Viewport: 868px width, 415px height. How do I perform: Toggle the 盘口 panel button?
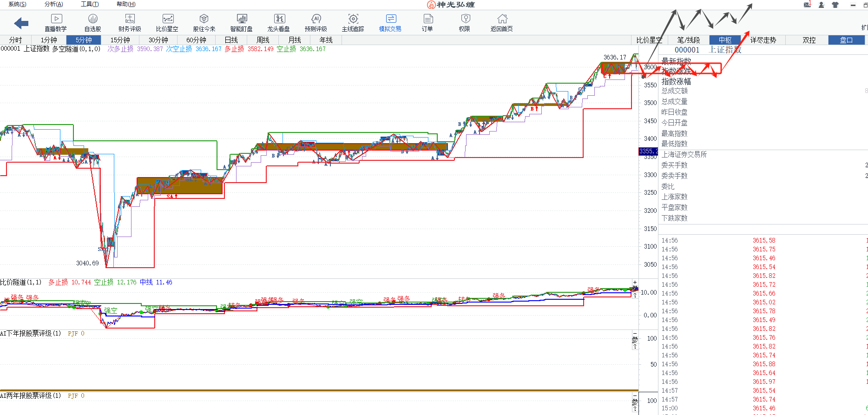click(x=846, y=40)
